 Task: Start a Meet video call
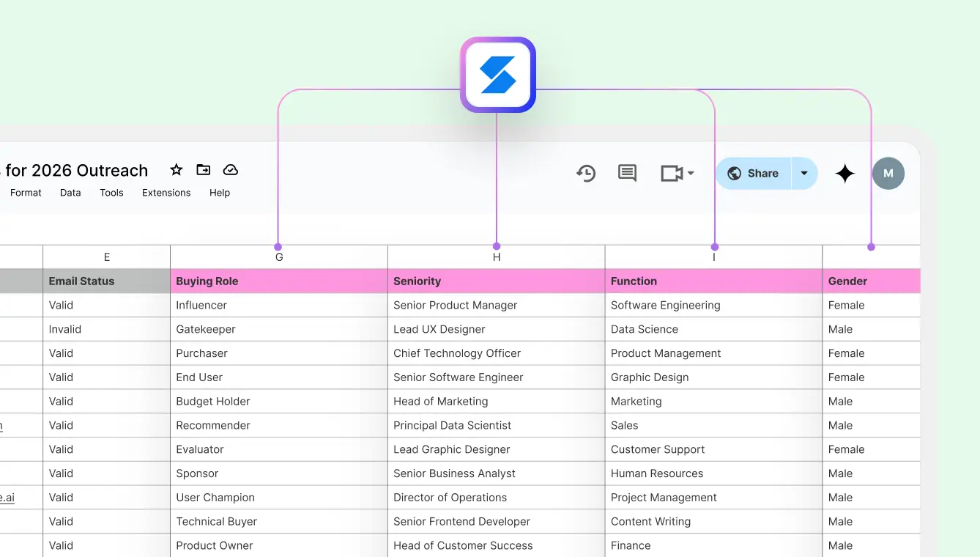pyautogui.click(x=669, y=173)
